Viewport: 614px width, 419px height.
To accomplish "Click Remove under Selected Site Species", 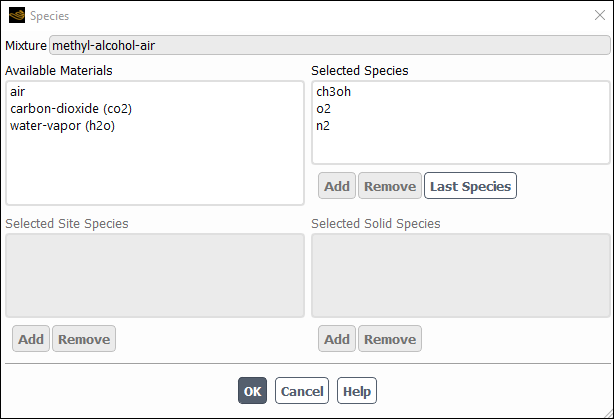I will 83,339.
